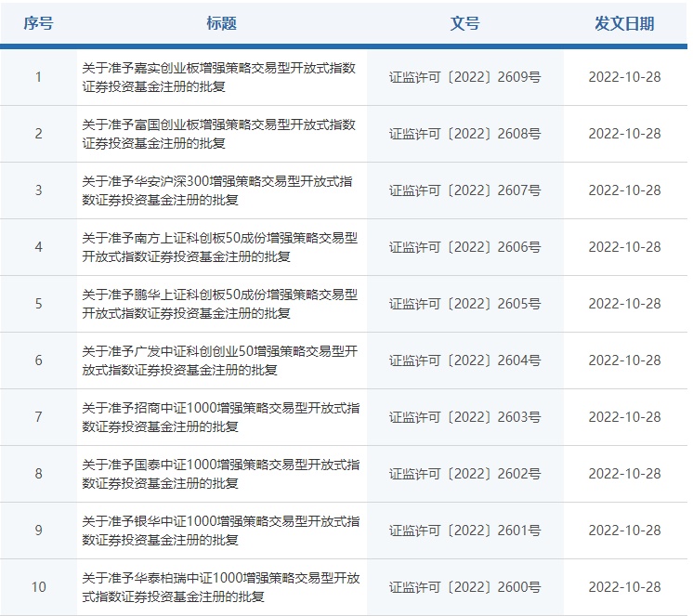The width and height of the screenshot is (693, 616).
Task: Open the 华安沪深300增强策略 approval title
Action: (x=217, y=190)
